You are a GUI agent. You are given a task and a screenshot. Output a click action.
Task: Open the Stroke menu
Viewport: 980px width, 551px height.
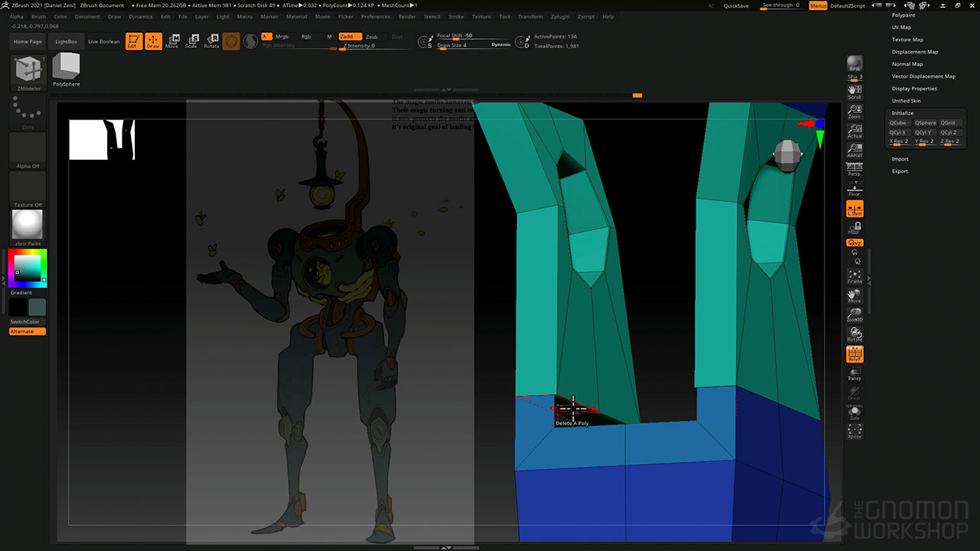pyautogui.click(x=456, y=16)
